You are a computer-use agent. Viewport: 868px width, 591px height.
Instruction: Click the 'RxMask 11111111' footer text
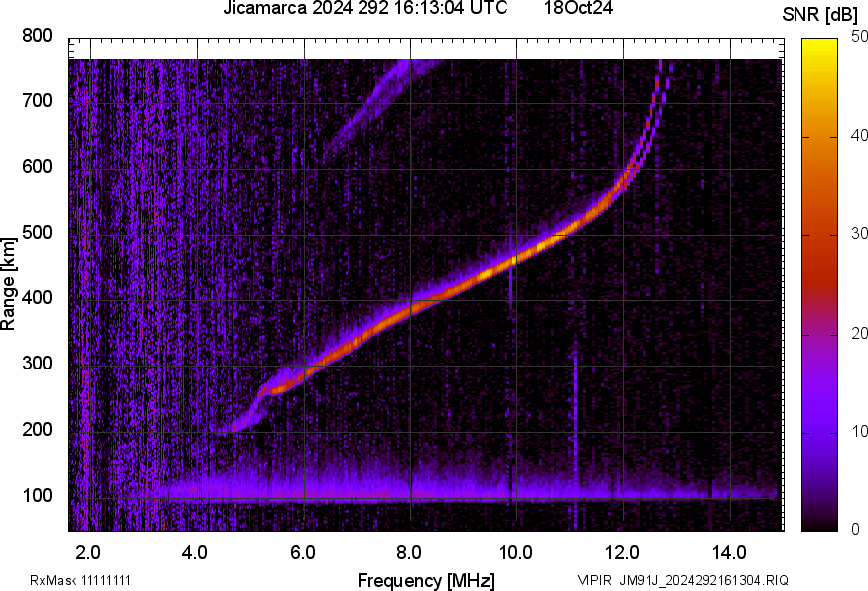click(x=80, y=581)
